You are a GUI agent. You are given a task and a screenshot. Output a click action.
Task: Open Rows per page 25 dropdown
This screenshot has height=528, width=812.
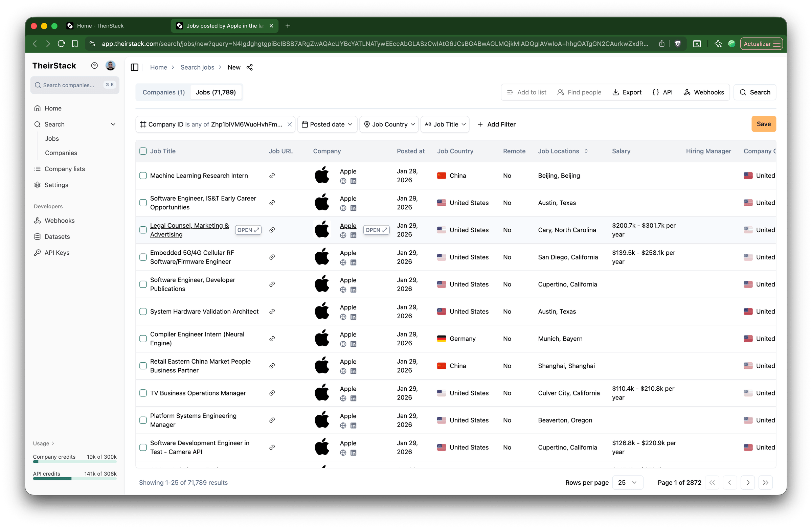pos(627,483)
